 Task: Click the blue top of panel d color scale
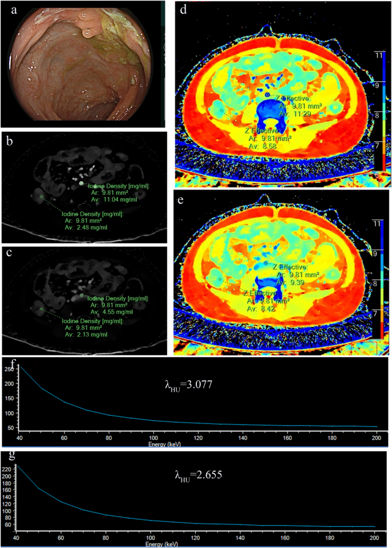[380, 66]
